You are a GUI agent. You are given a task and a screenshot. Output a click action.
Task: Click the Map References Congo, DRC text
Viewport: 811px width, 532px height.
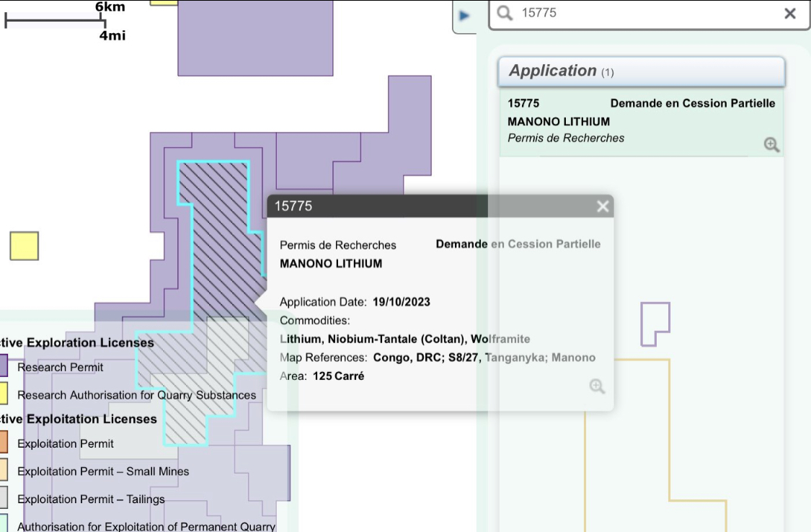point(438,358)
